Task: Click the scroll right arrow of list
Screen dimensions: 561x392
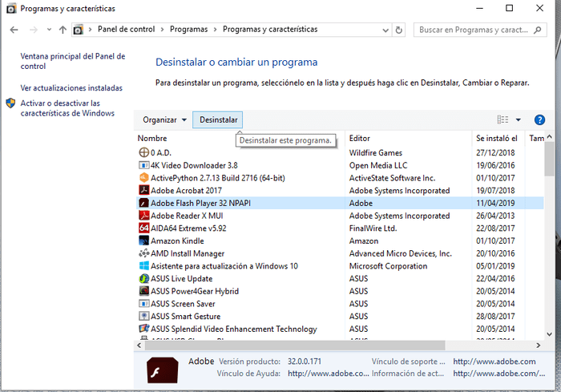Action: [538, 346]
